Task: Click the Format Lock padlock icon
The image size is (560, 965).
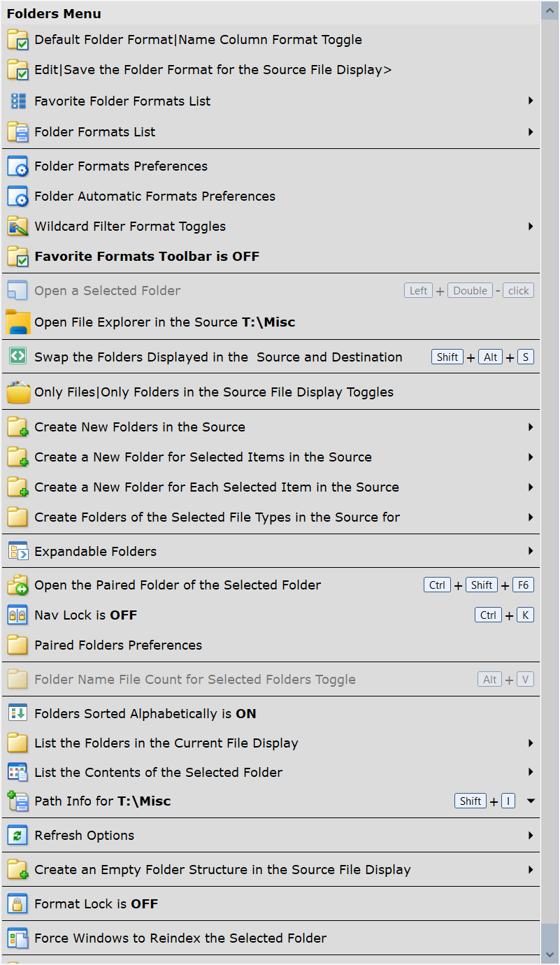Action: pos(17,904)
